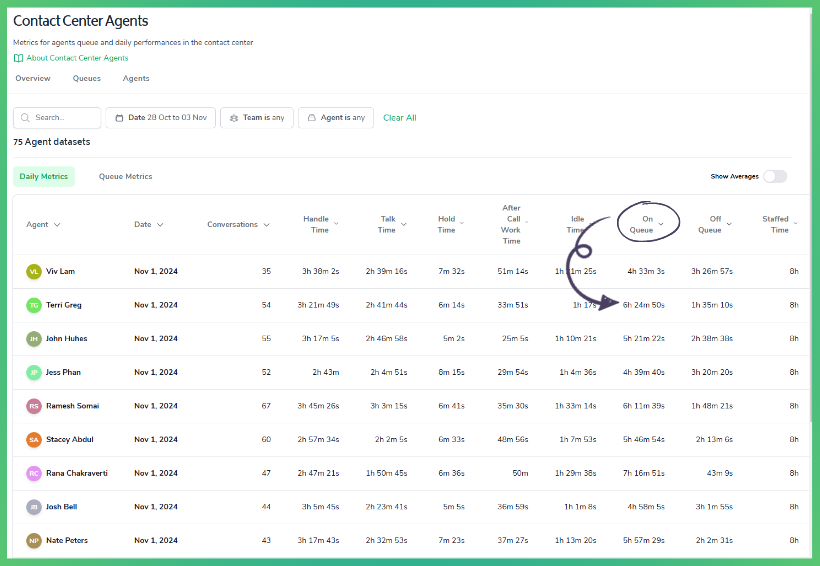
Task: Switch to the Overview tab
Action: click(x=33, y=78)
